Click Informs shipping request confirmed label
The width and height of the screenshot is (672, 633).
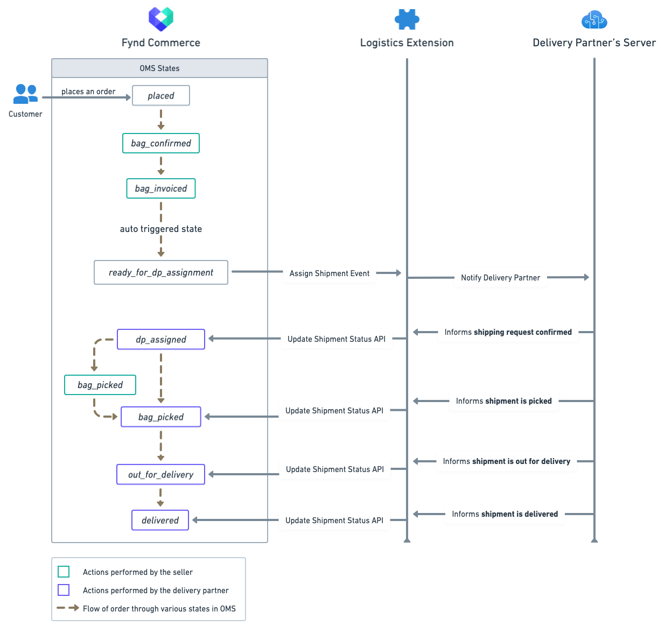click(x=508, y=332)
